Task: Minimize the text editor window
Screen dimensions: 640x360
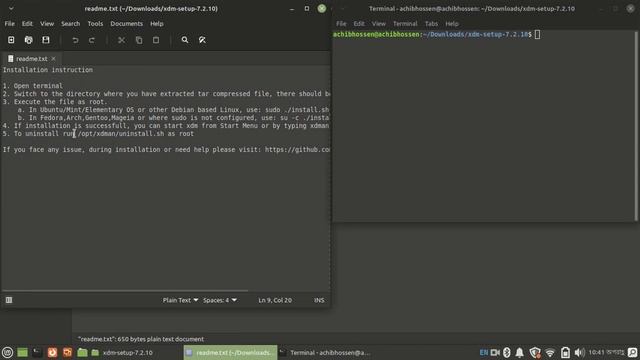Action: coord(292,8)
